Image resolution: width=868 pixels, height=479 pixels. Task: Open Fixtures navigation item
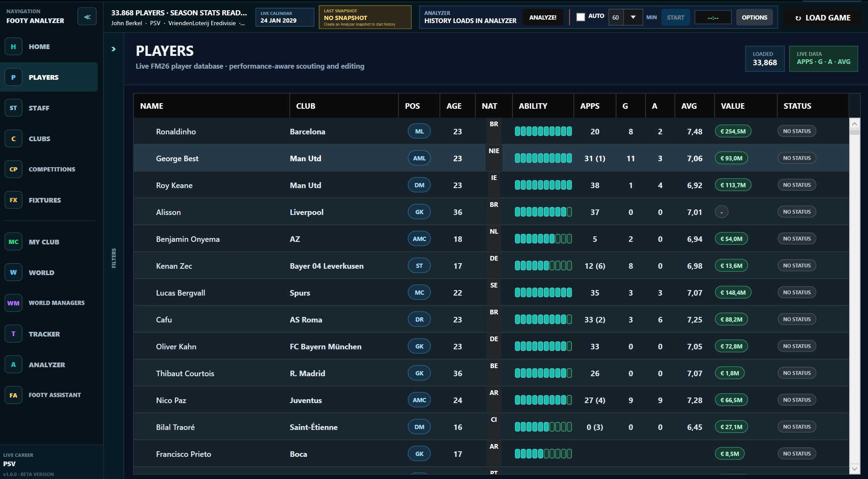[x=49, y=200]
